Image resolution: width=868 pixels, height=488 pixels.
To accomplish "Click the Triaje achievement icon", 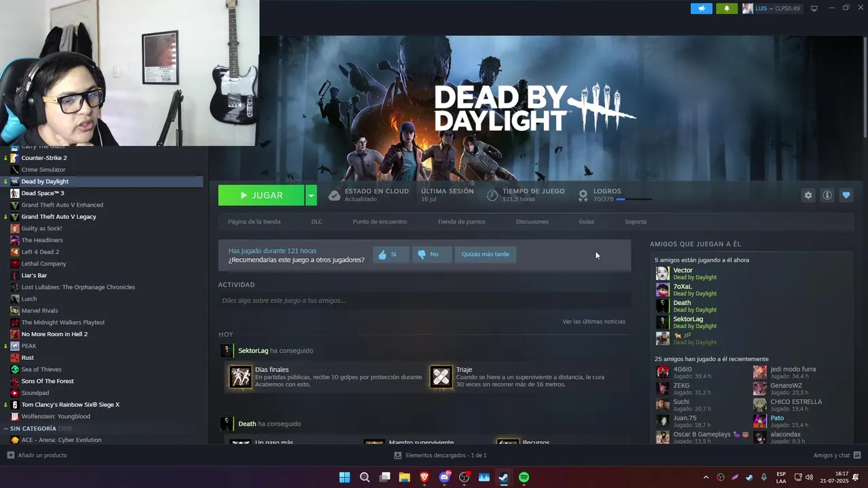I will pos(441,377).
